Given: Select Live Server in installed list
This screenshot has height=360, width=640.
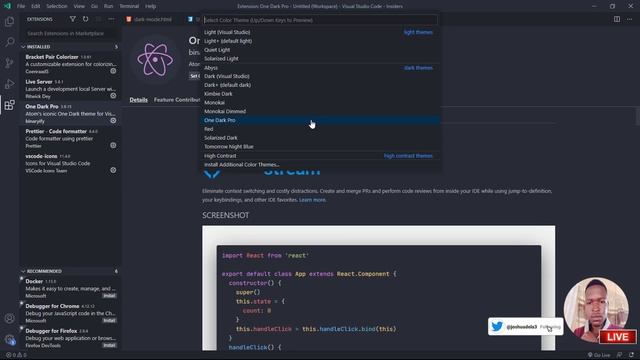Looking at the screenshot, I should pos(70,89).
